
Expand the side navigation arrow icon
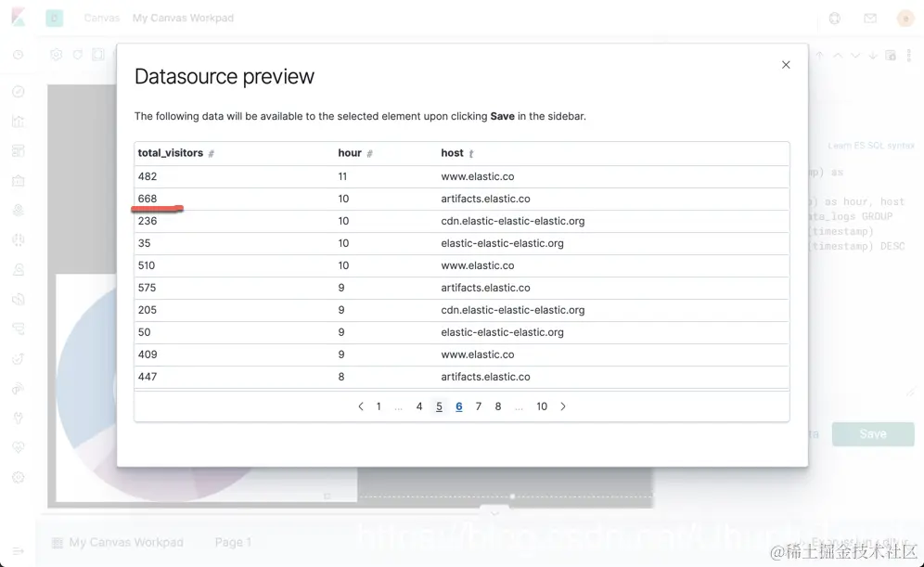coord(19,551)
